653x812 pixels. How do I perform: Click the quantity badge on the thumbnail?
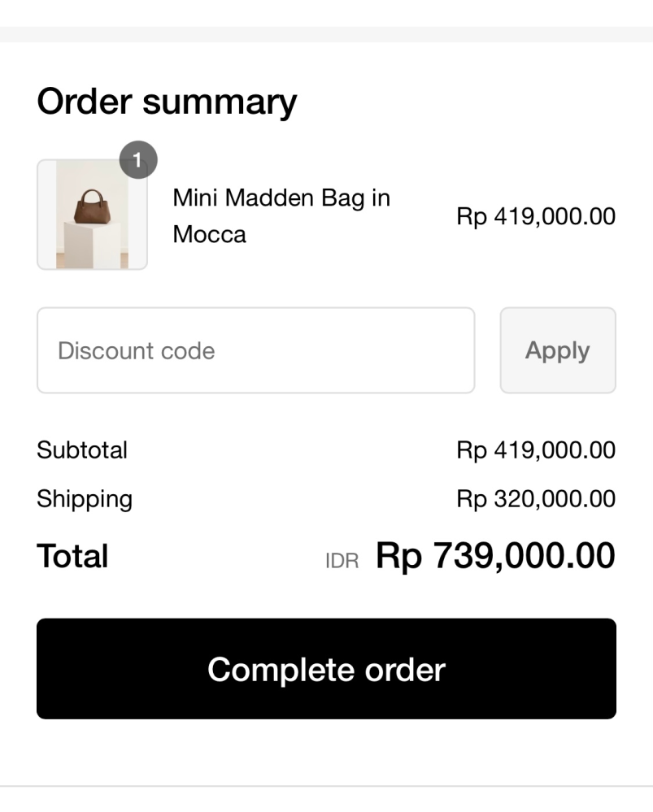point(137,160)
